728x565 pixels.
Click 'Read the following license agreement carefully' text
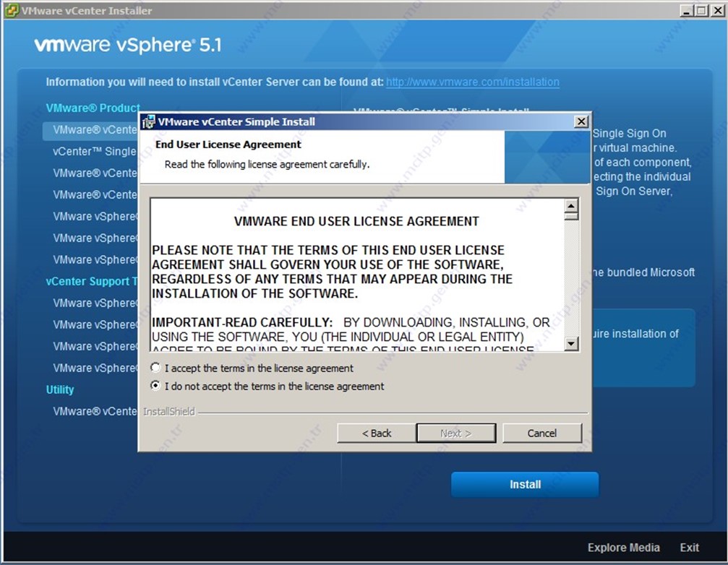[267, 164]
